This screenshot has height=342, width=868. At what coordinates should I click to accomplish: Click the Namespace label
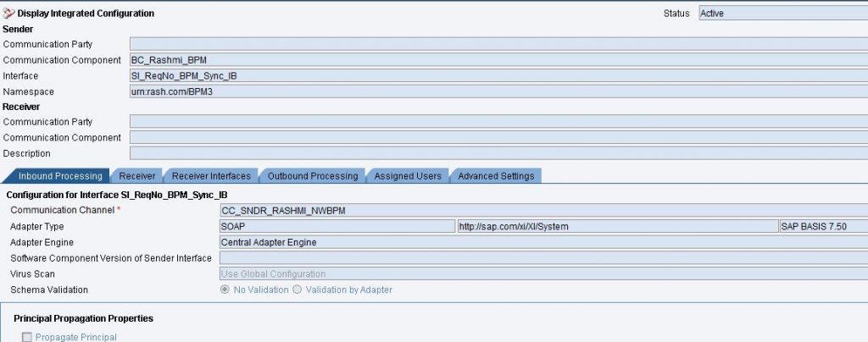[28, 91]
